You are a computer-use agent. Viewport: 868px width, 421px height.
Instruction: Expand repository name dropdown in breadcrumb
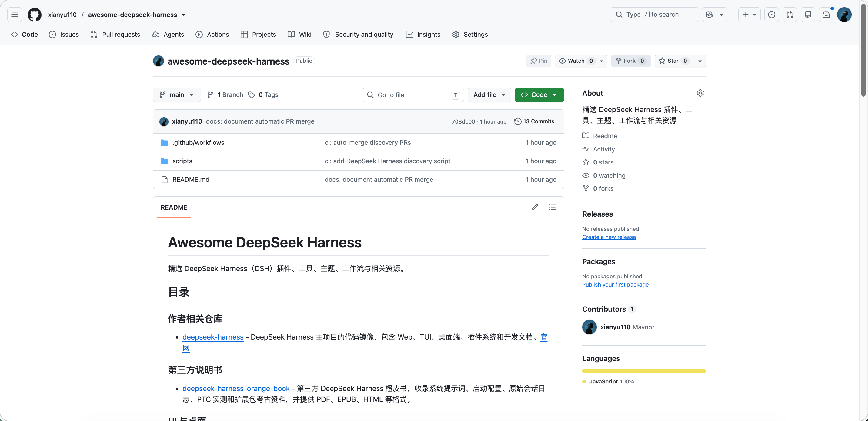[183, 15]
